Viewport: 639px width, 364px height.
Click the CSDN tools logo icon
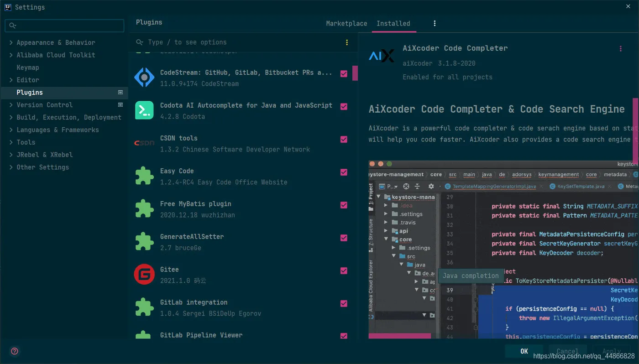144,143
